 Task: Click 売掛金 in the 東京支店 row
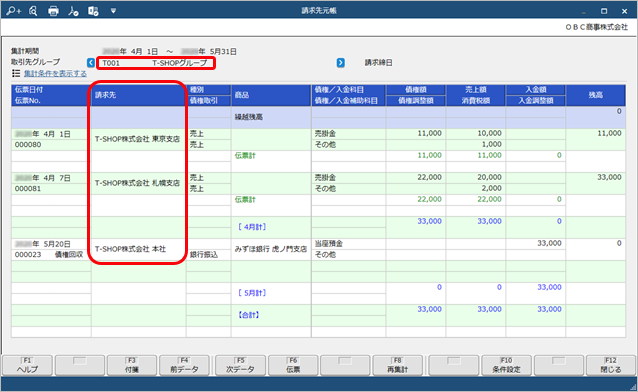coord(325,134)
